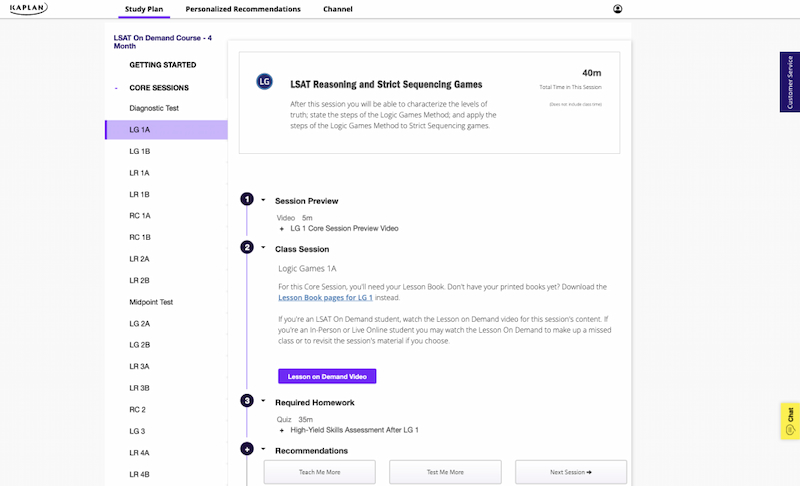Click the Lesson on Demand Video button

click(x=327, y=376)
